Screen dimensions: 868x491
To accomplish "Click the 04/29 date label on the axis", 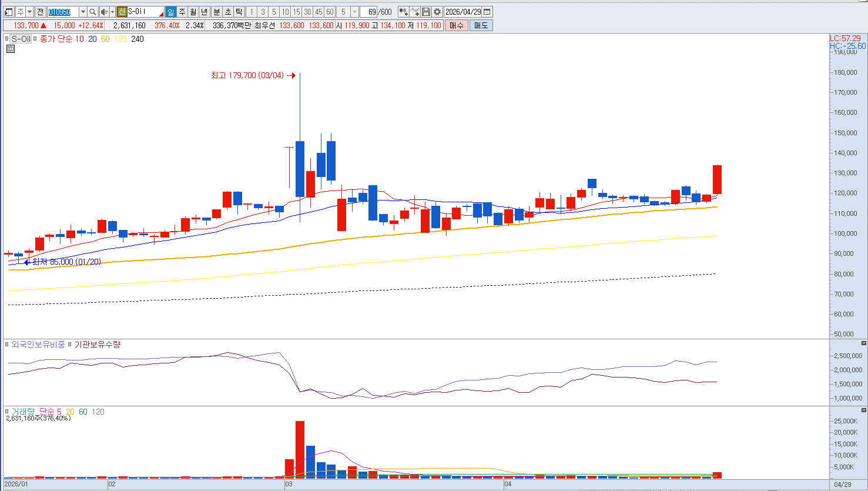I will [x=842, y=485].
